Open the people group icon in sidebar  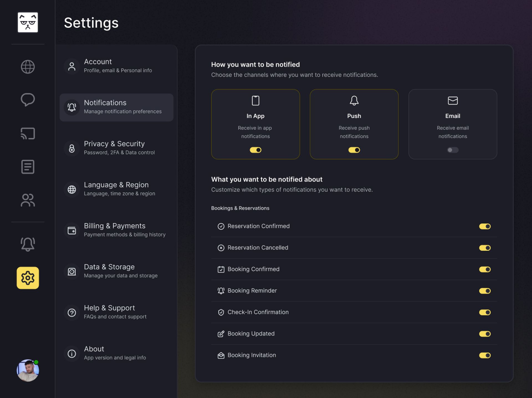28,200
